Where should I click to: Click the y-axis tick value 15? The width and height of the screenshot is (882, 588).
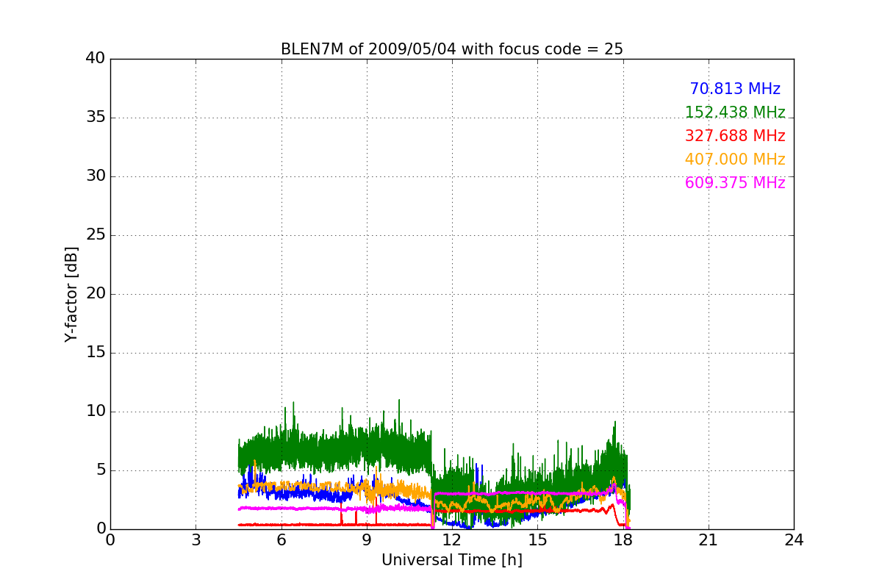pos(96,353)
